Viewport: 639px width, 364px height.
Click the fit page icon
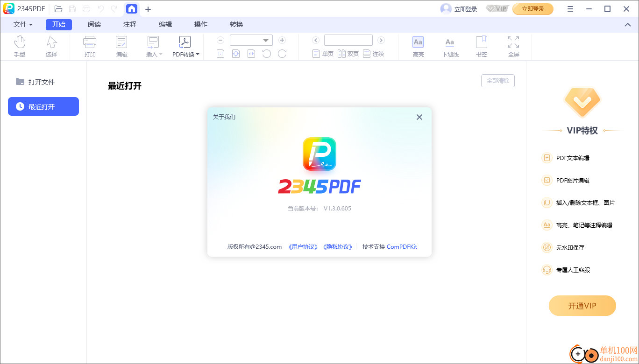[236, 54]
